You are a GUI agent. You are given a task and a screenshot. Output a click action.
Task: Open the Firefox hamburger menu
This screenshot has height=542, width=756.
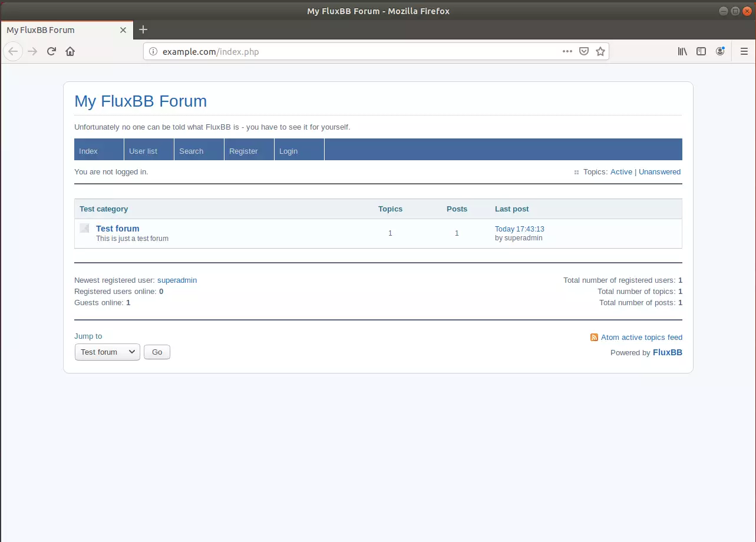[x=744, y=51]
